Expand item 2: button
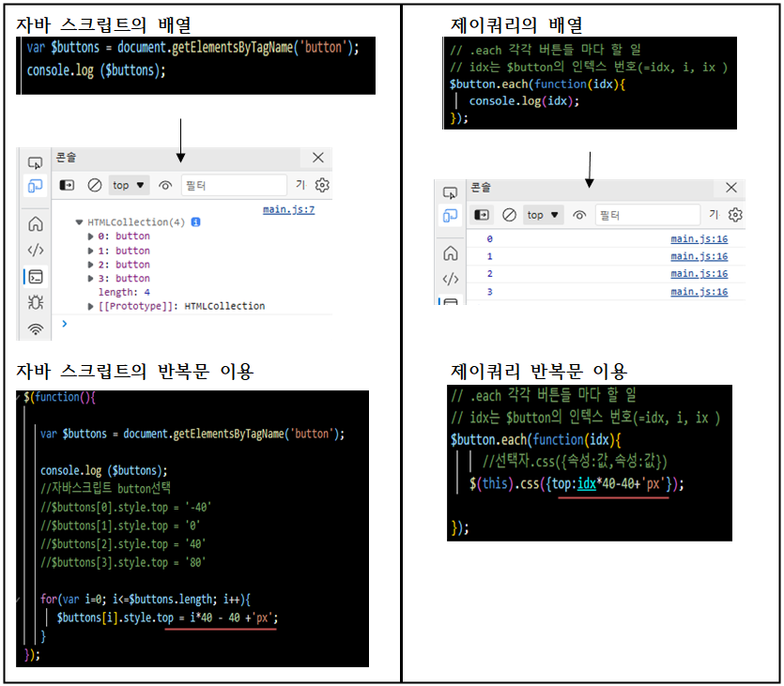784x686 pixels. pos(90,265)
